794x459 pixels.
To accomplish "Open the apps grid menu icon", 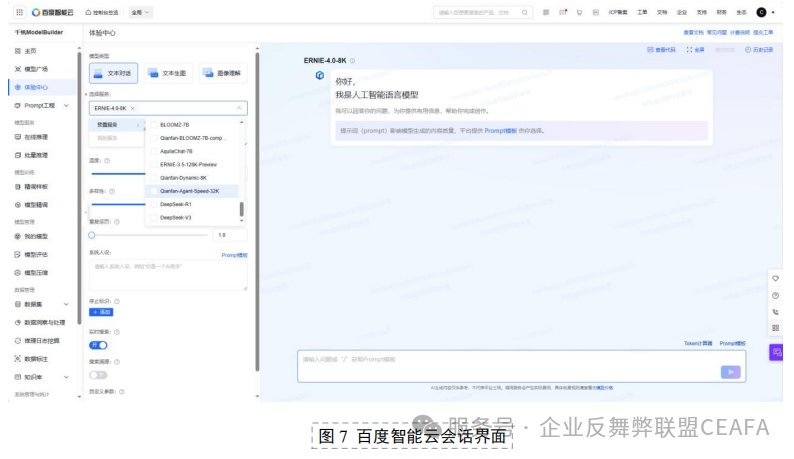I will (19, 12).
